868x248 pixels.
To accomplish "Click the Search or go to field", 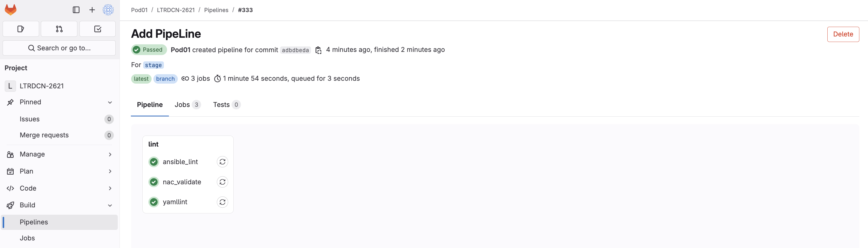I will pyautogui.click(x=59, y=48).
